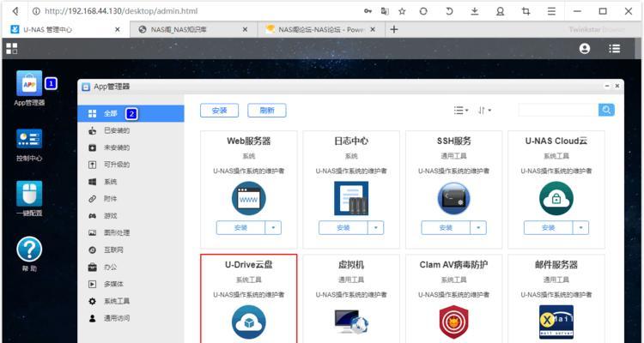Open the browser downloads icon
The width and height of the screenshot is (644, 343).
(474, 11)
